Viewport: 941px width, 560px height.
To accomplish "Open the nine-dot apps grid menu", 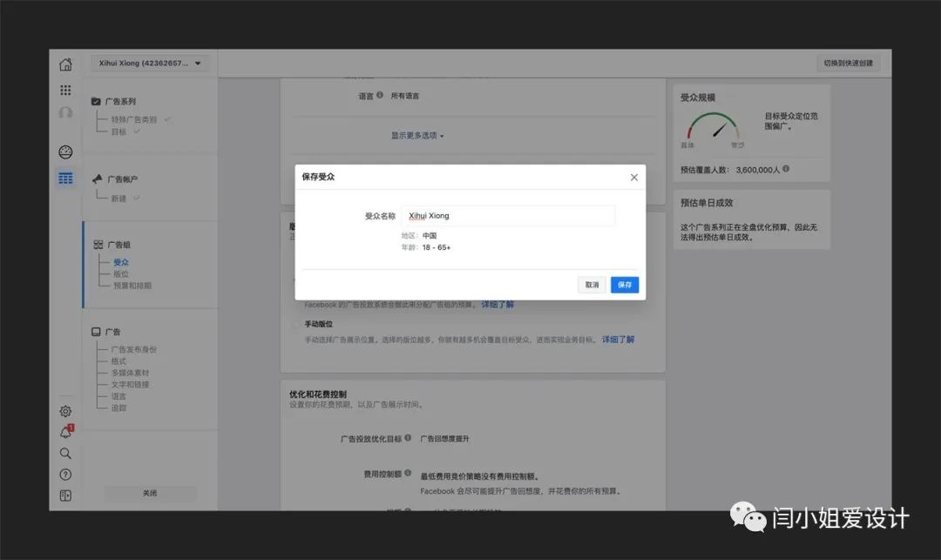I will pos(65,90).
